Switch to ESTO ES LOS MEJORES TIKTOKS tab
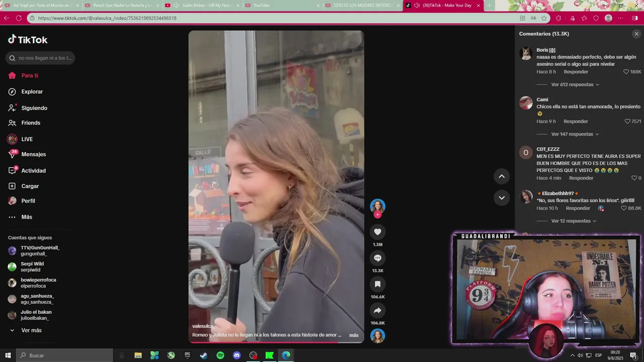The image size is (644, 362). click(362, 6)
